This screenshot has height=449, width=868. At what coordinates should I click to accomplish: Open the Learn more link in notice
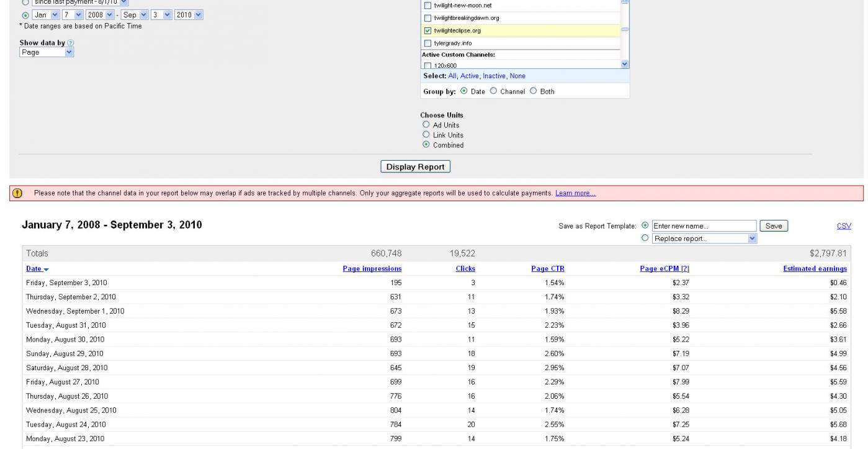coord(575,193)
